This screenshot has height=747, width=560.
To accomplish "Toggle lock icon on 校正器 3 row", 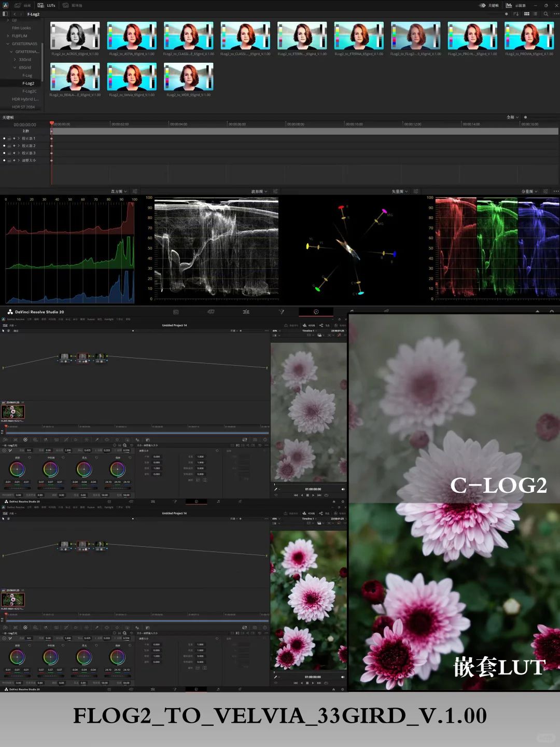I will tap(9, 153).
